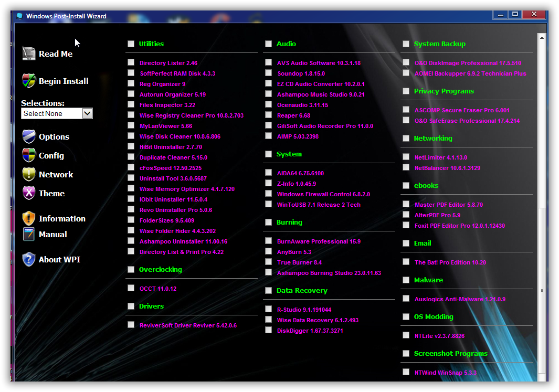Click the About WPI question mark icon
Screen dimensions: 559x392
28,259
